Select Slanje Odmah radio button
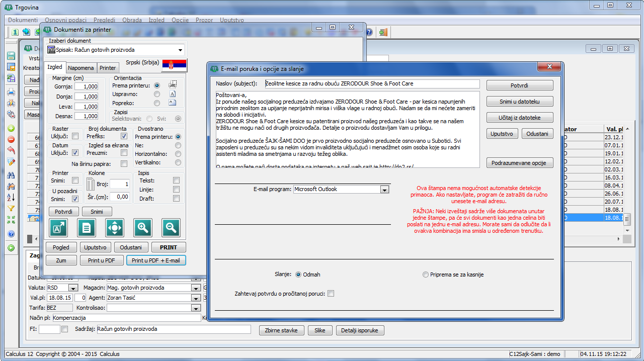 point(298,275)
